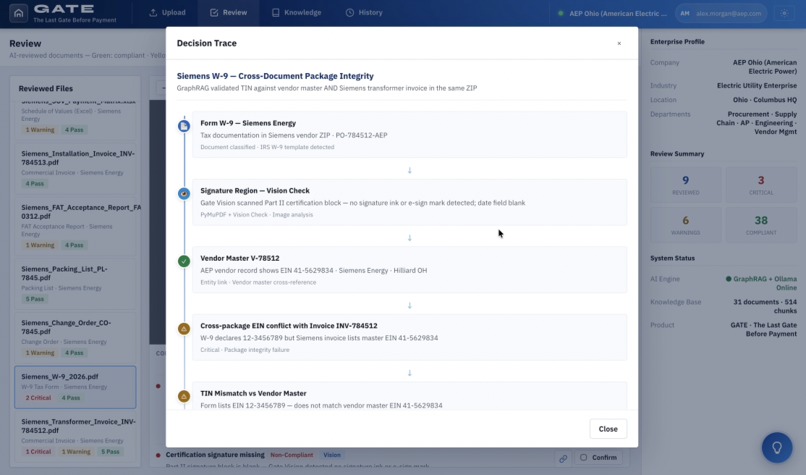Select the Vendor Master V-78512 card
The image size is (806, 475).
[x=410, y=270]
